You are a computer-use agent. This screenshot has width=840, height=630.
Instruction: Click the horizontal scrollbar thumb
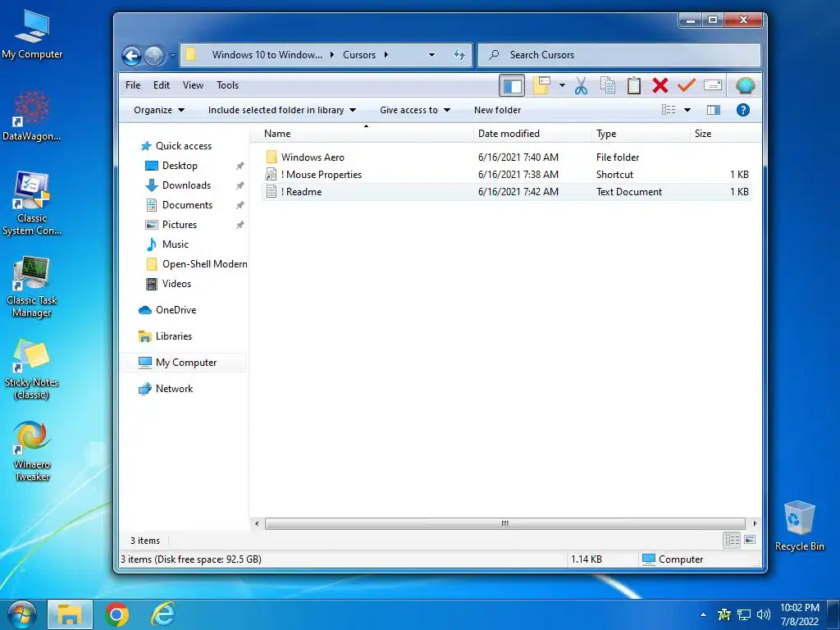(x=504, y=523)
